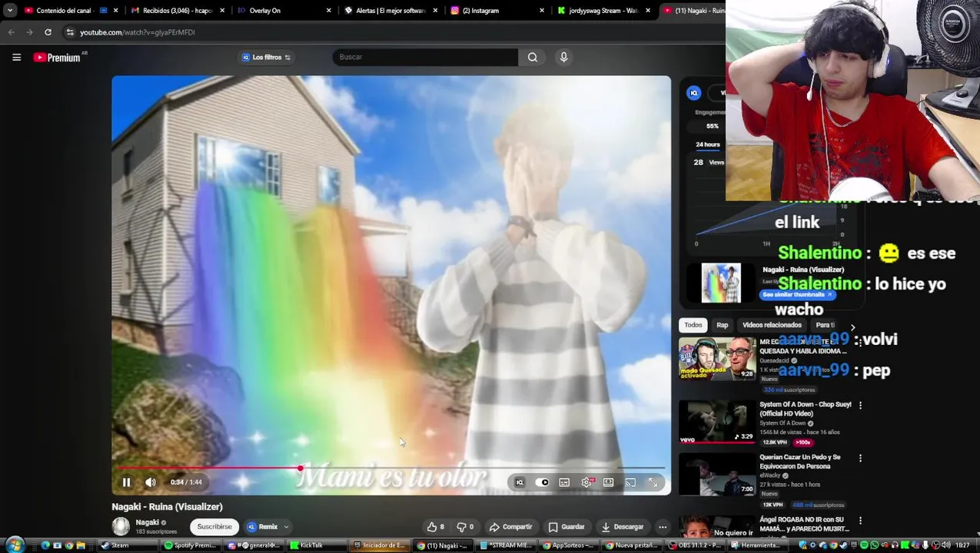Go back in browser
980x553 pixels.
tap(12, 32)
